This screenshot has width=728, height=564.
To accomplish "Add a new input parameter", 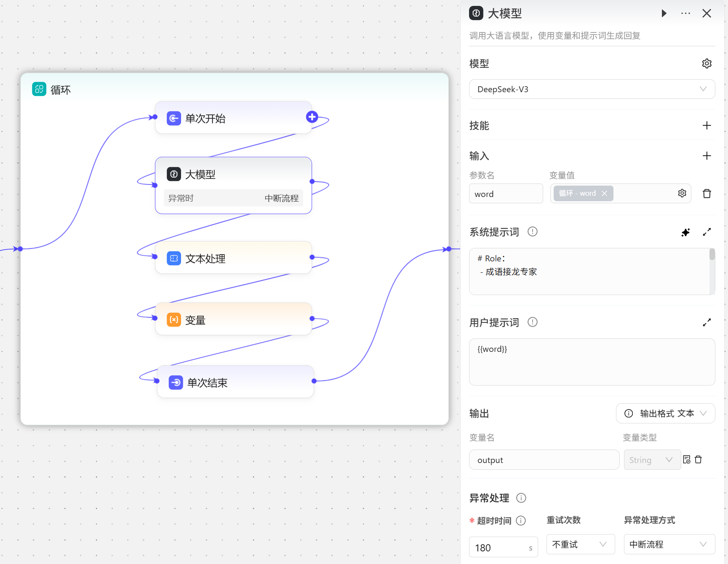I will click(x=707, y=156).
